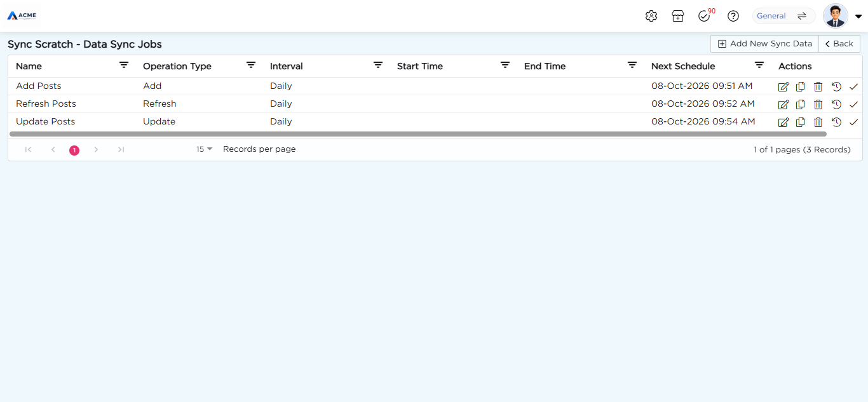View history of Update Posts job
Image resolution: width=868 pixels, height=402 pixels.
[x=836, y=122]
